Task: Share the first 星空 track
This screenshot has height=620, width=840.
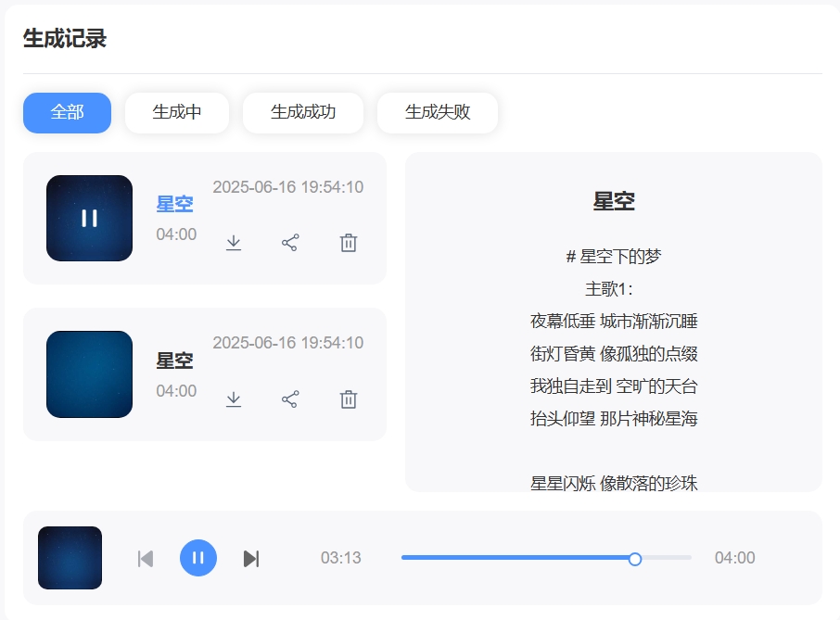Action: point(290,243)
